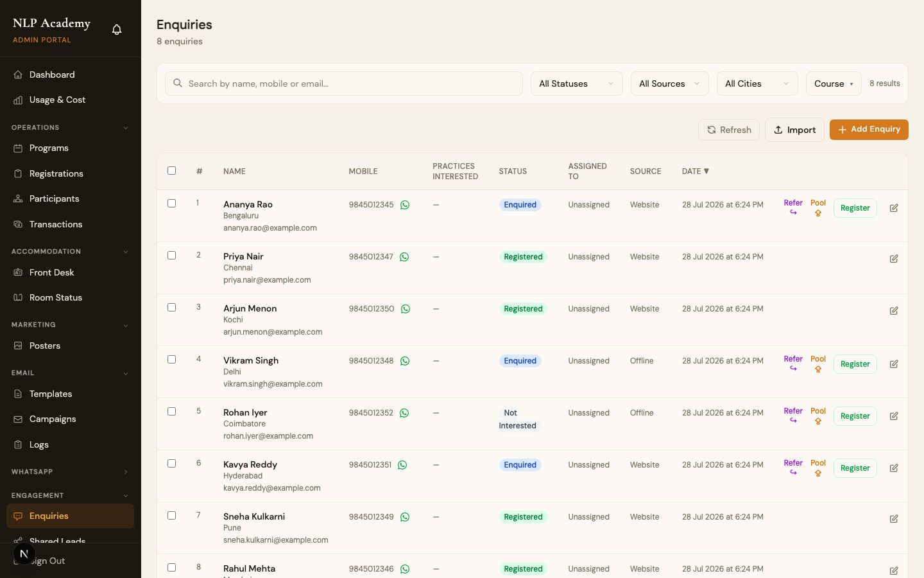Collapse the Marketing sidebar section
The image size is (924, 578).
[x=70, y=325]
